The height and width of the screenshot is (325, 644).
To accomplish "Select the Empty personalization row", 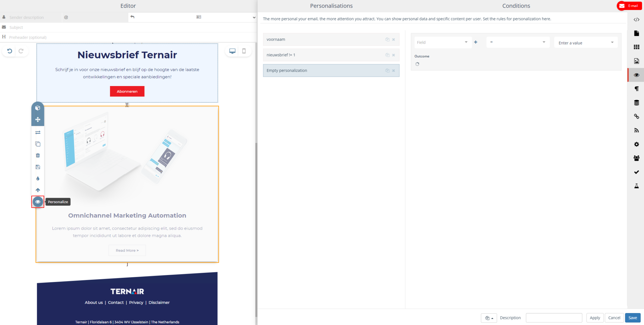I will point(331,71).
